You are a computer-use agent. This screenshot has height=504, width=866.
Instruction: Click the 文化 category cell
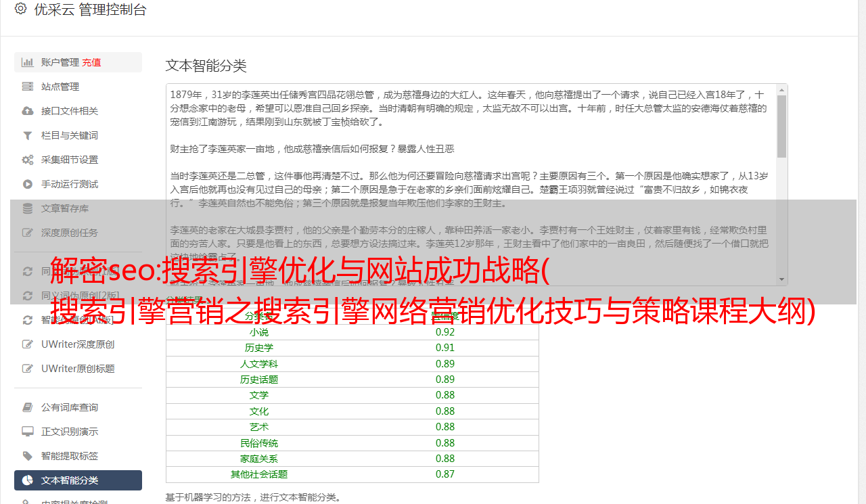pos(259,411)
